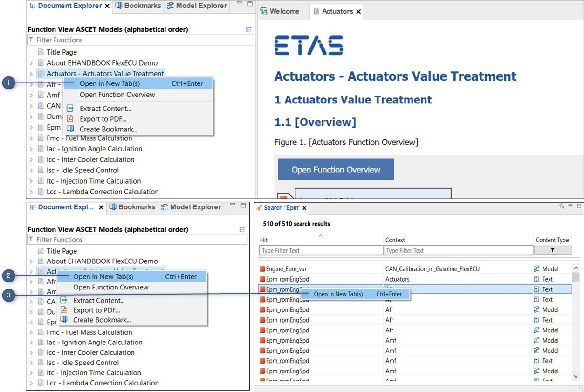
Task: Click the search results vertical scrollbar
Action: tap(576, 322)
